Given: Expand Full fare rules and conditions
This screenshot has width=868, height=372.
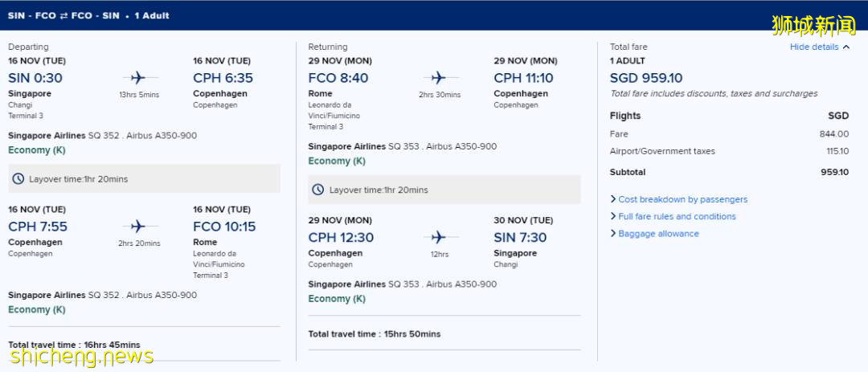Looking at the screenshot, I should click(x=677, y=216).
